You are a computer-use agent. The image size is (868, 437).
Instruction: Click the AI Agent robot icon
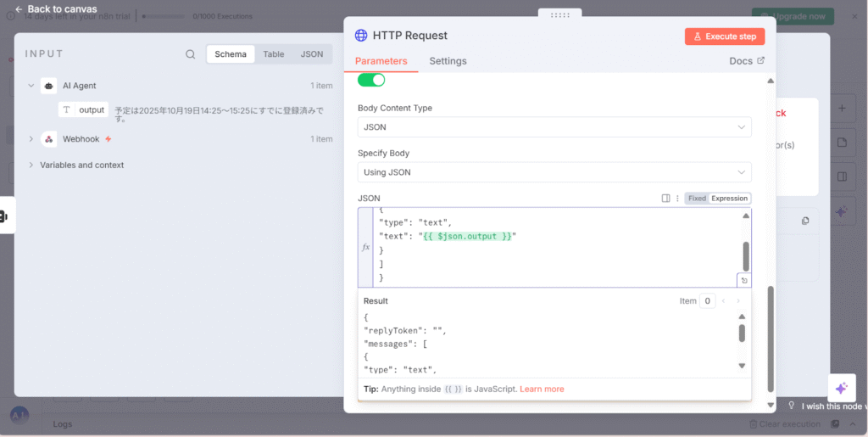point(49,86)
